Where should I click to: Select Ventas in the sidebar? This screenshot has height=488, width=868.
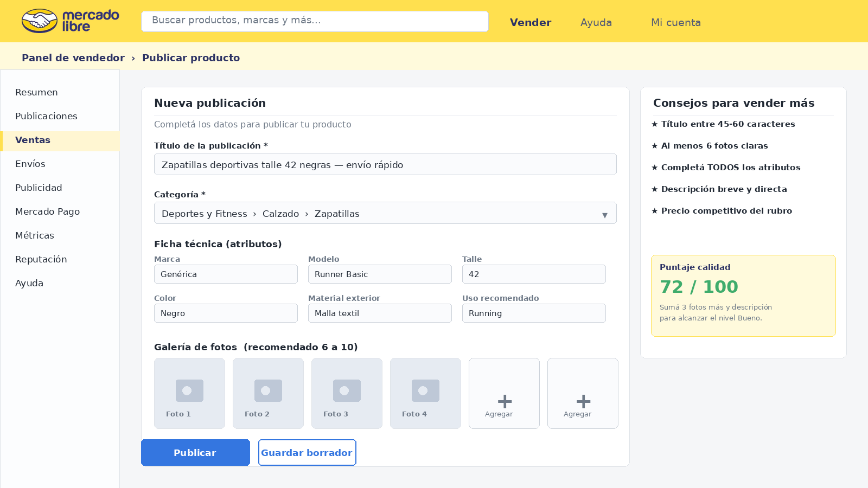tap(60, 140)
